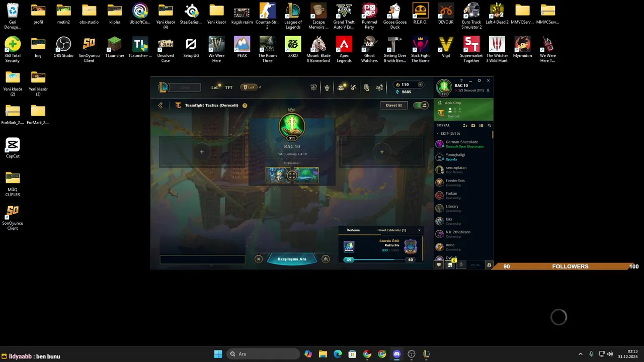
Task: Click the round icon right of Karşılaşma Ara
Action: click(326, 259)
